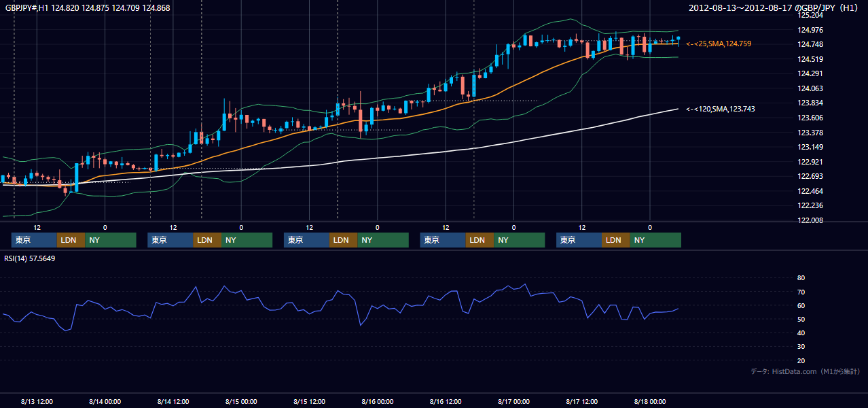Select the 120 SMA 123.743 label
868x408 pixels.
coord(721,109)
